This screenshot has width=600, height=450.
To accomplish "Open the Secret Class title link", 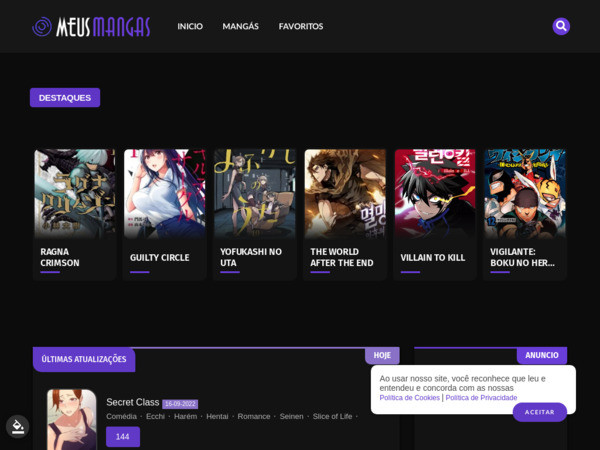I will pyautogui.click(x=132, y=402).
